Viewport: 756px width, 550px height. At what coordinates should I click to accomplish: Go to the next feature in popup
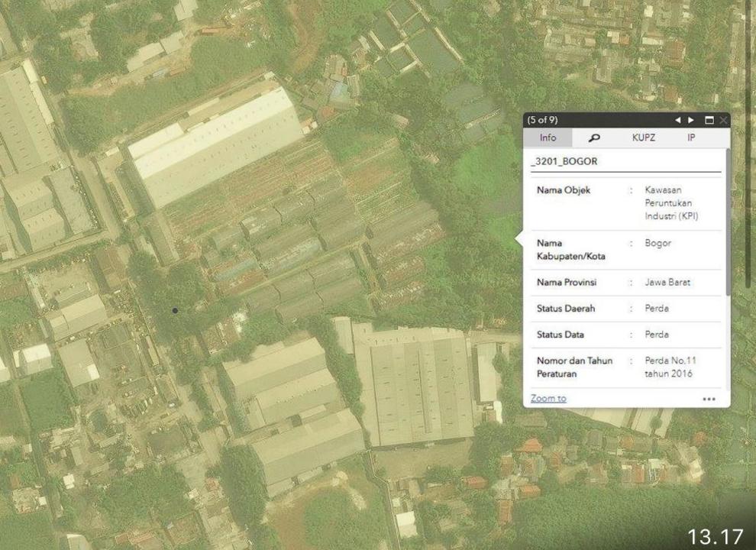click(x=692, y=121)
